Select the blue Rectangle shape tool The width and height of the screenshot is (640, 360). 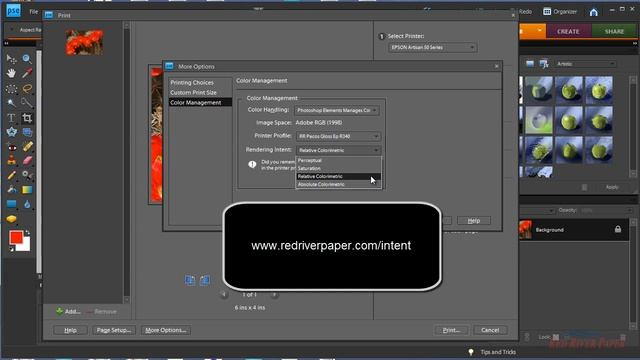pos(11,204)
